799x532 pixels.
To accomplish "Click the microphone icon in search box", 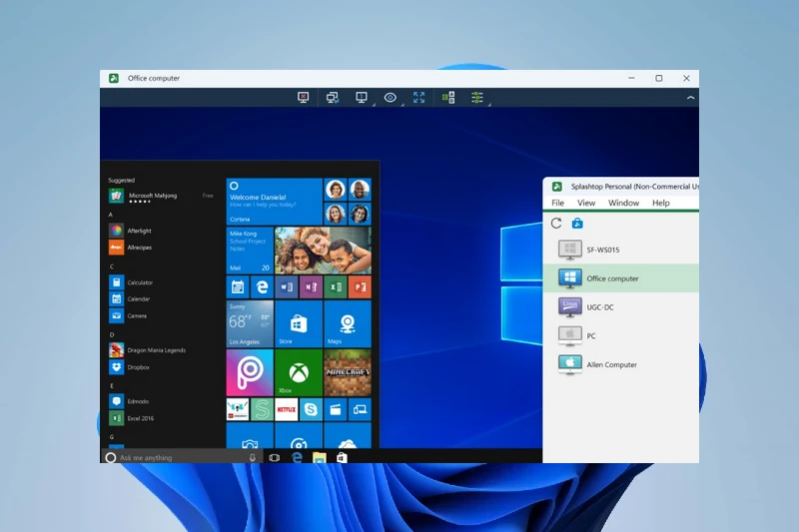I will pyautogui.click(x=253, y=457).
